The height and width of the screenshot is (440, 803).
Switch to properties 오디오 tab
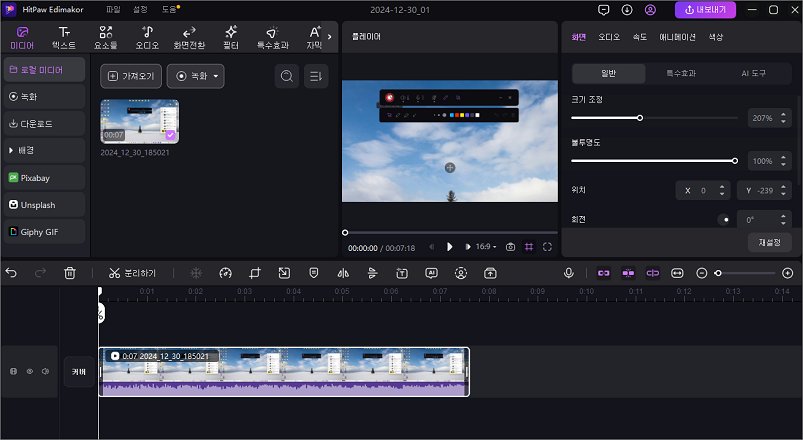point(609,37)
